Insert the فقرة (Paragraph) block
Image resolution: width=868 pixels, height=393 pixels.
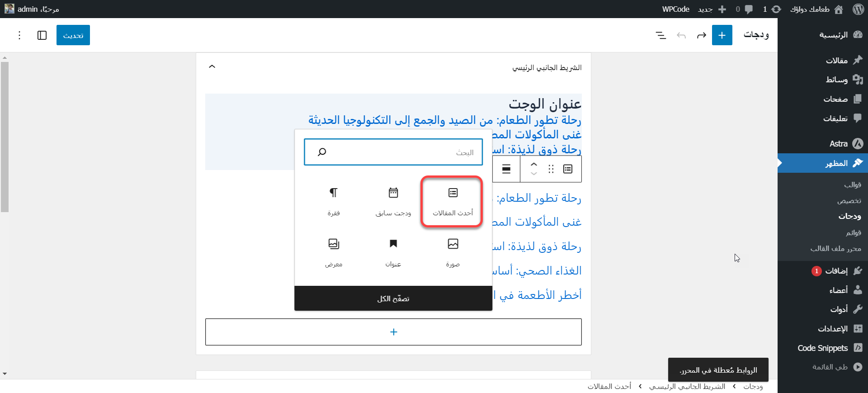point(334,201)
